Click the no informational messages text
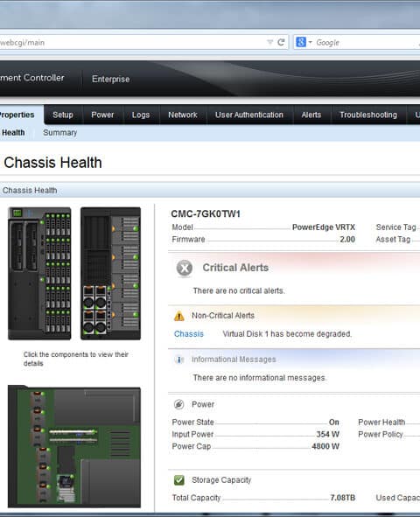Image resolution: width=420 pixels, height=517 pixels. tap(260, 378)
